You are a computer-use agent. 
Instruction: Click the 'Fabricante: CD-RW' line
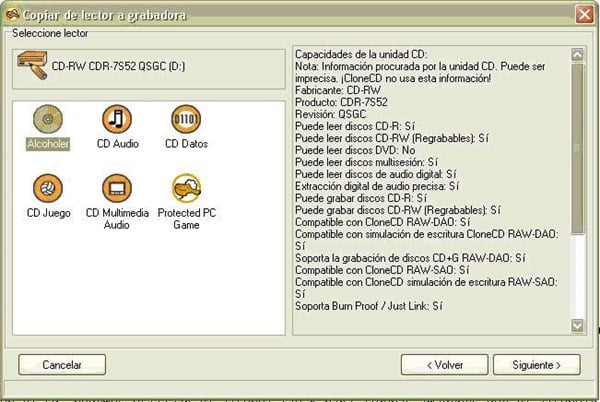point(338,90)
